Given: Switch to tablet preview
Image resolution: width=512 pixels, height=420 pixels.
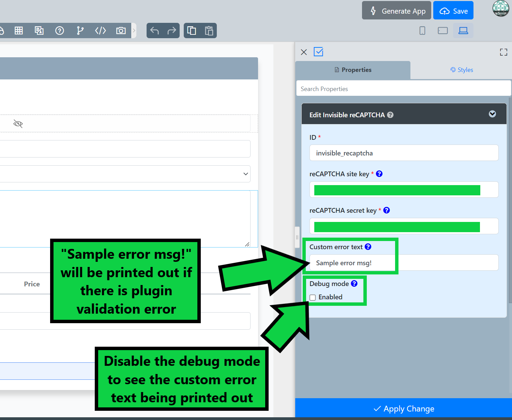Looking at the screenshot, I should point(443,31).
